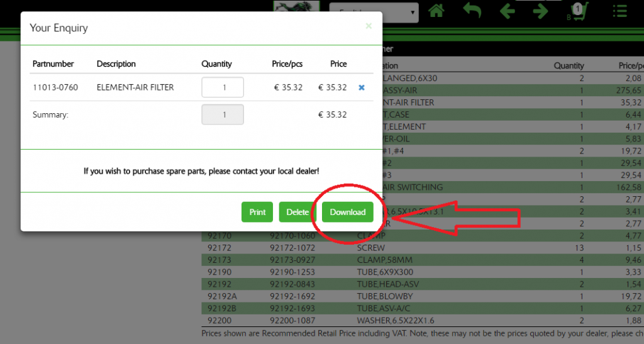Click the Home icon in top toolbar
The width and height of the screenshot is (644, 344).
[436, 11]
